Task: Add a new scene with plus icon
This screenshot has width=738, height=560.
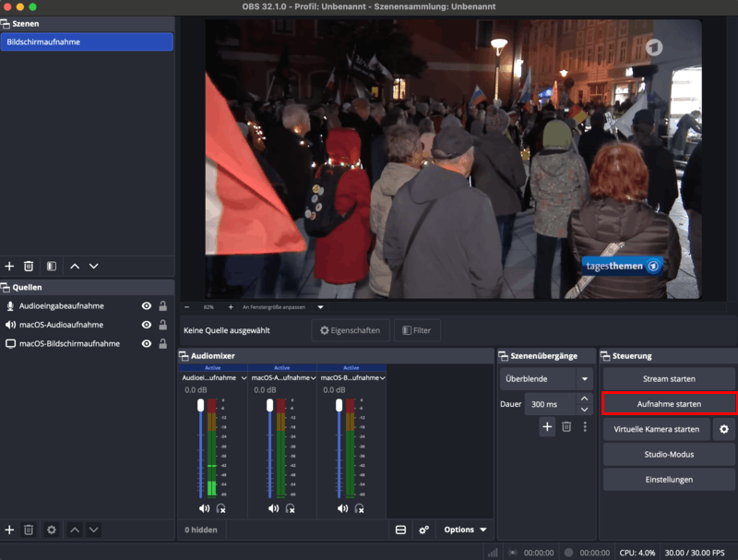Action: pos(9,267)
